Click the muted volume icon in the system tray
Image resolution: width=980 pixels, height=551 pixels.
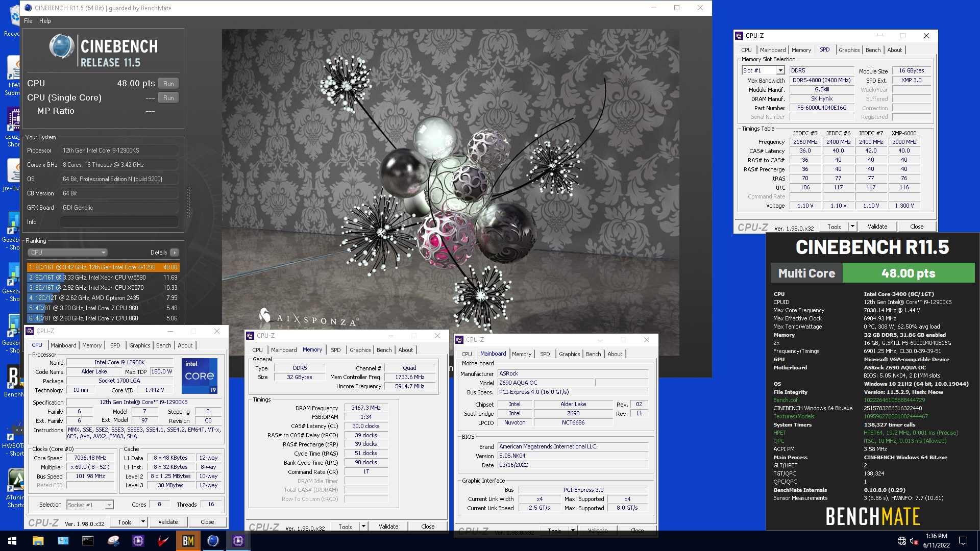(x=914, y=541)
